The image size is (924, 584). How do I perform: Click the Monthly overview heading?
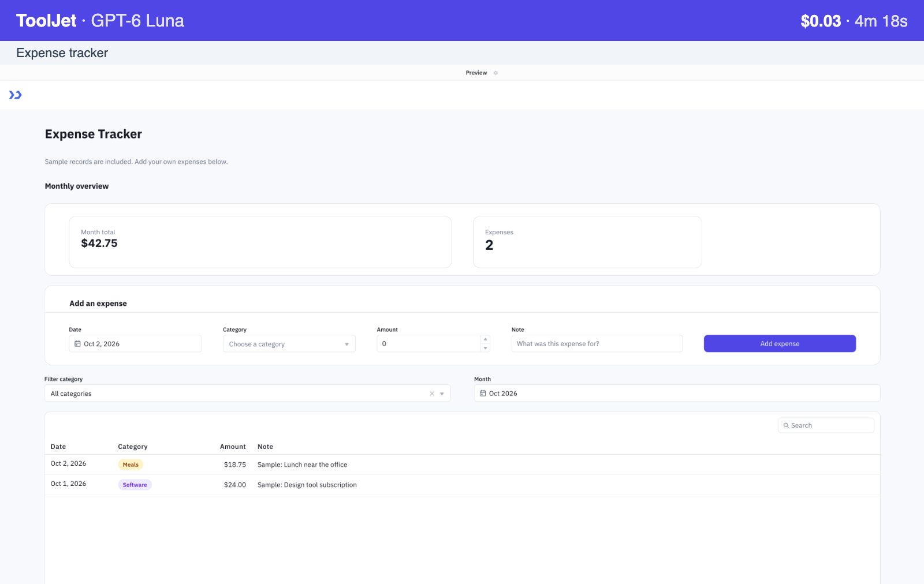pos(77,186)
